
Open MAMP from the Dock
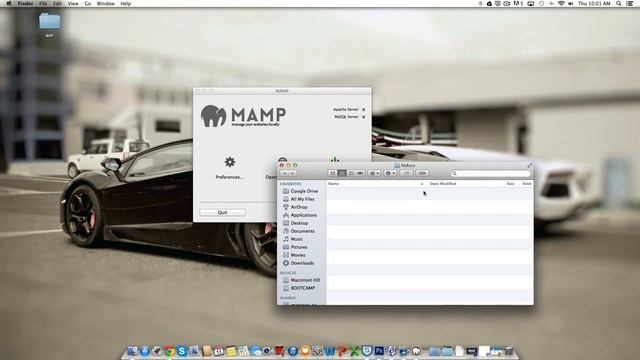pyautogui.click(x=416, y=351)
